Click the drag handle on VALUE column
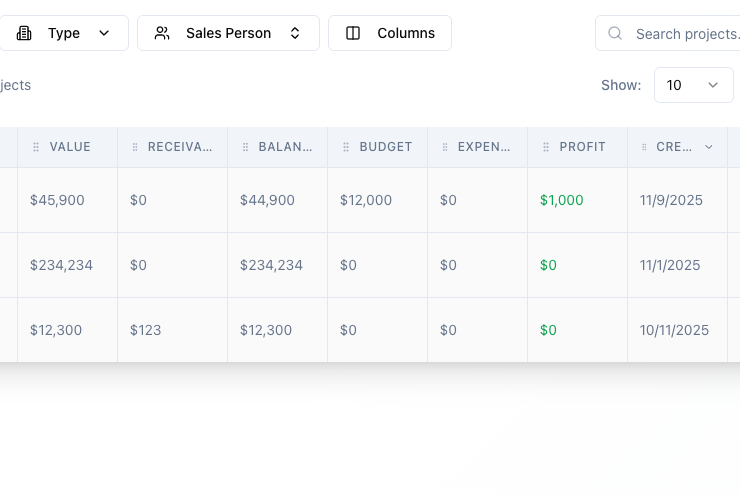Screen dimensions: 740x495 (x=36, y=147)
